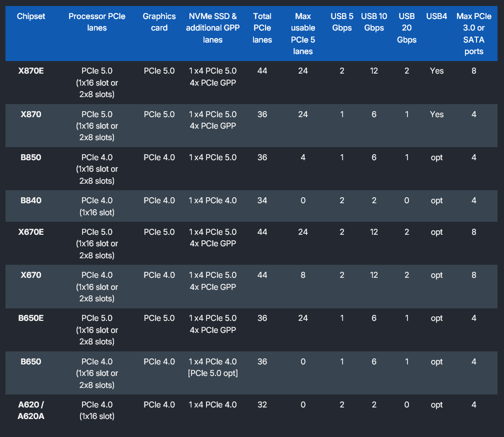This screenshot has height=437, width=504.
Task: Click A620's '1 x4 PCIe 4.0' NVMe cell
Action: [x=213, y=405]
